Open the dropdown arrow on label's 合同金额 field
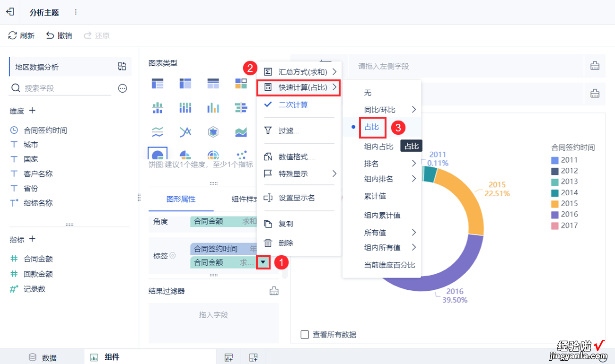This screenshot has width=615, height=364. point(264,262)
